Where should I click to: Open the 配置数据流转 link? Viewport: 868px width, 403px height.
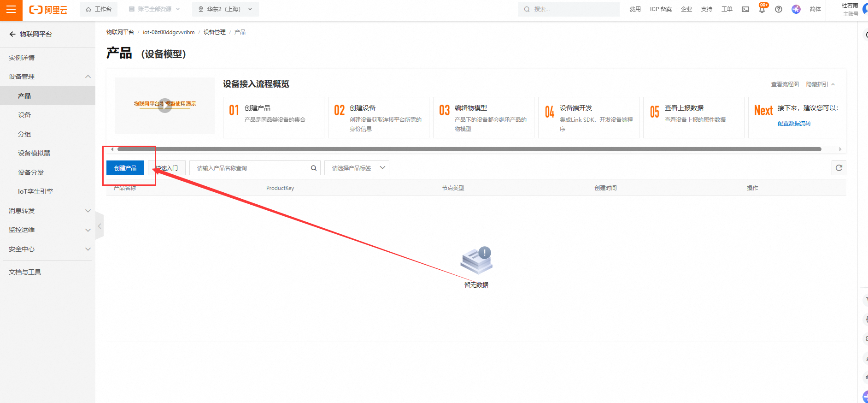[x=794, y=124]
